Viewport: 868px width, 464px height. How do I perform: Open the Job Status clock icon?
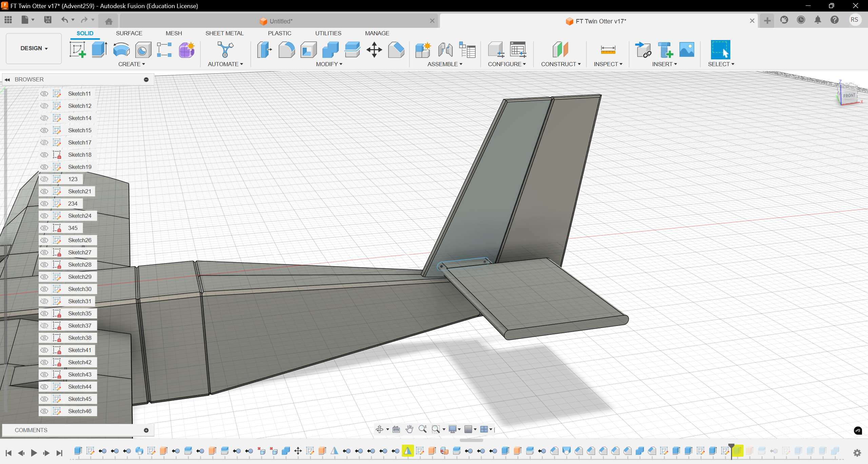(x=801, y=20)
